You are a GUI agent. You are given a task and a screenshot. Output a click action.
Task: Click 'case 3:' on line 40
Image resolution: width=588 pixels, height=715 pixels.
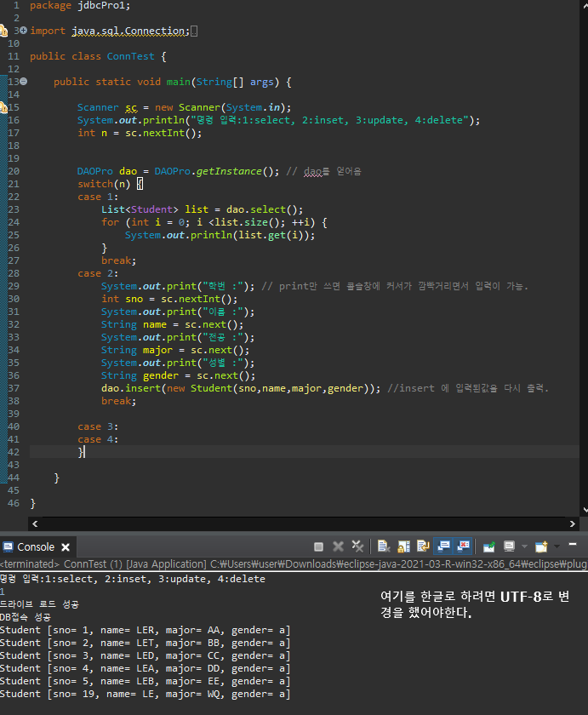point(98,426)
